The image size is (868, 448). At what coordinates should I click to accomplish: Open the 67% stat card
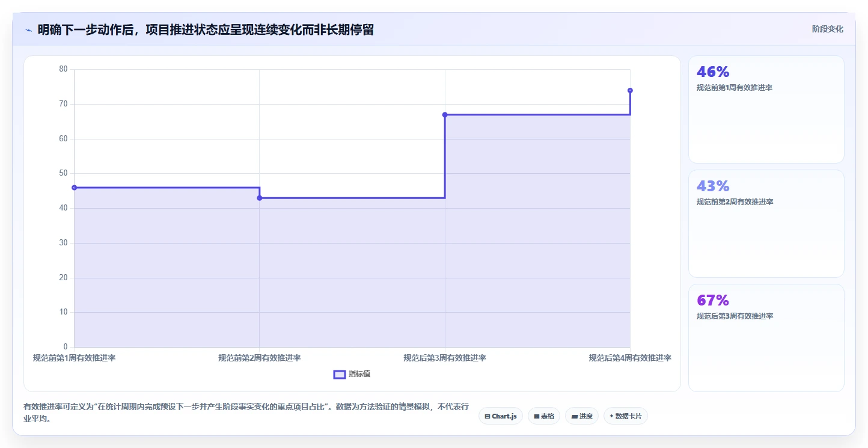[766, 338]
